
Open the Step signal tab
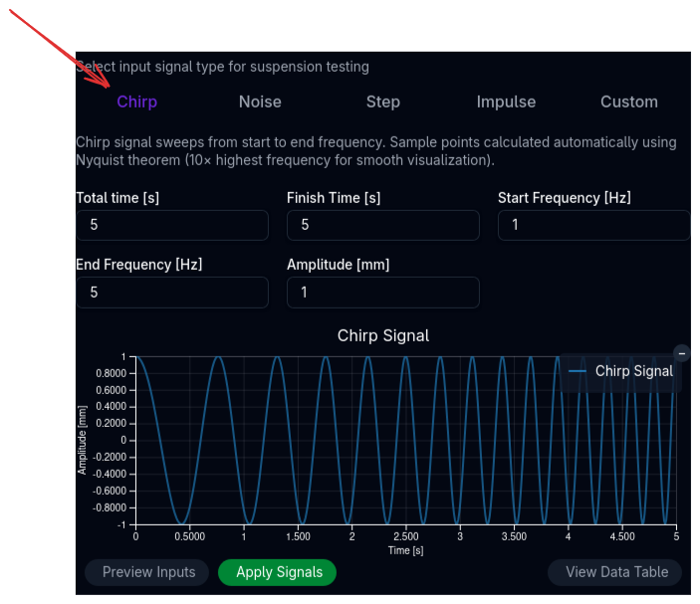[x=383, y=101]
